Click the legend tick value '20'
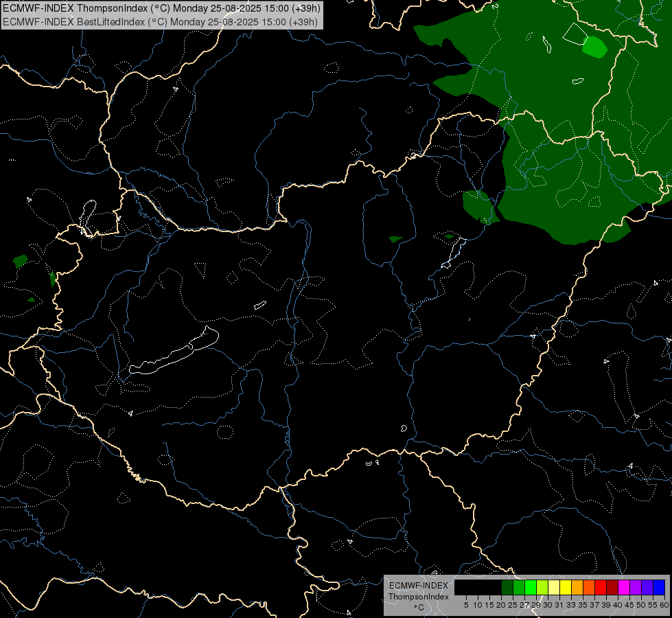 point(501,605)
